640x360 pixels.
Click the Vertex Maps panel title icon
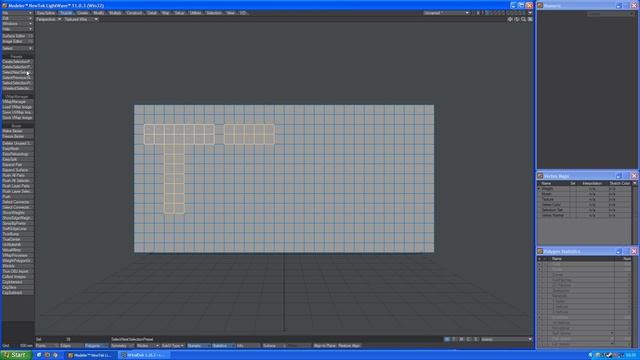click(x=540, y=176)
